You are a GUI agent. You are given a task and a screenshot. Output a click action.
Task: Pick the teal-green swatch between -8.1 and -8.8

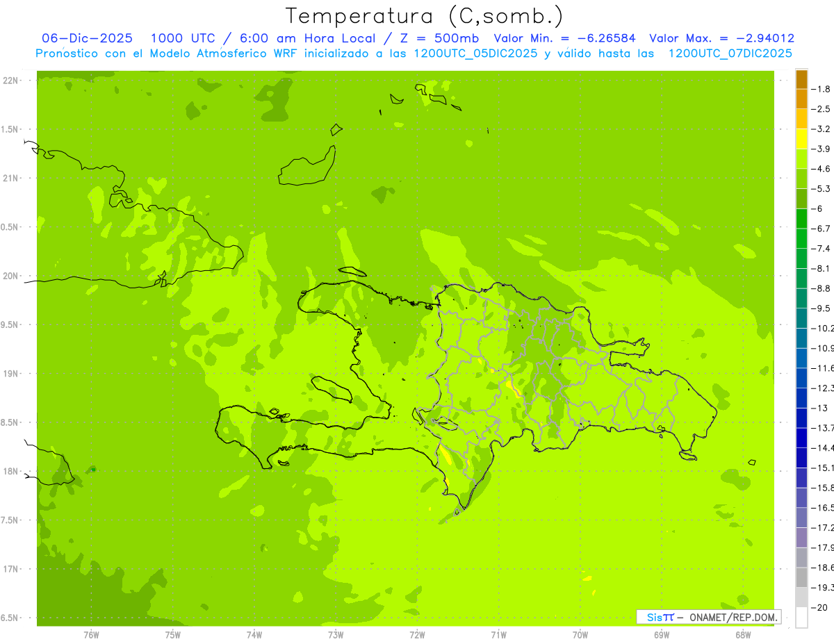(x=801, y=279)
